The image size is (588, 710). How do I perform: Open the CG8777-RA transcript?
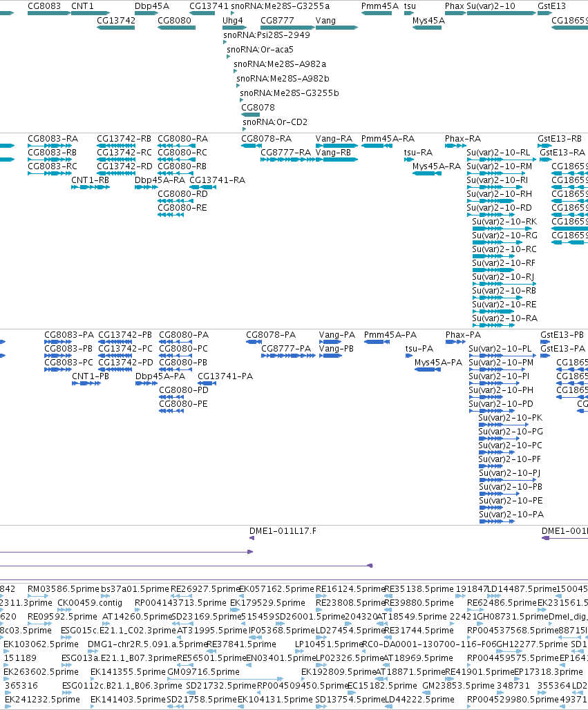287,160
